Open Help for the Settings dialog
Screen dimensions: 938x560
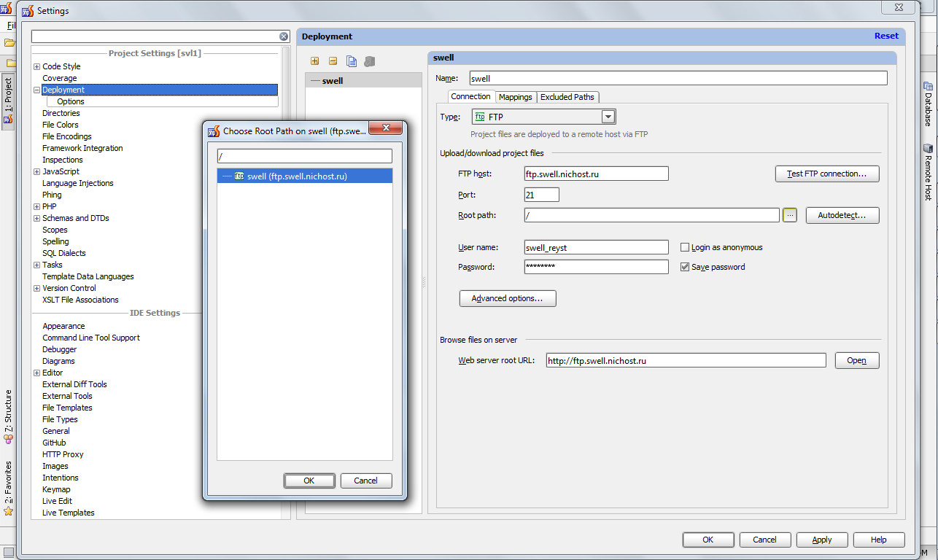pyautogui.click(x=879, y=540)
